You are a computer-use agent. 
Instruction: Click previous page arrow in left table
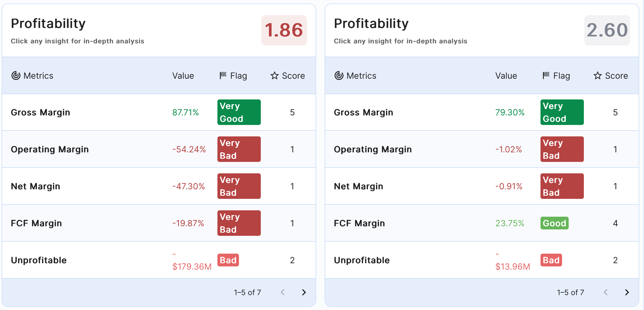283,292
